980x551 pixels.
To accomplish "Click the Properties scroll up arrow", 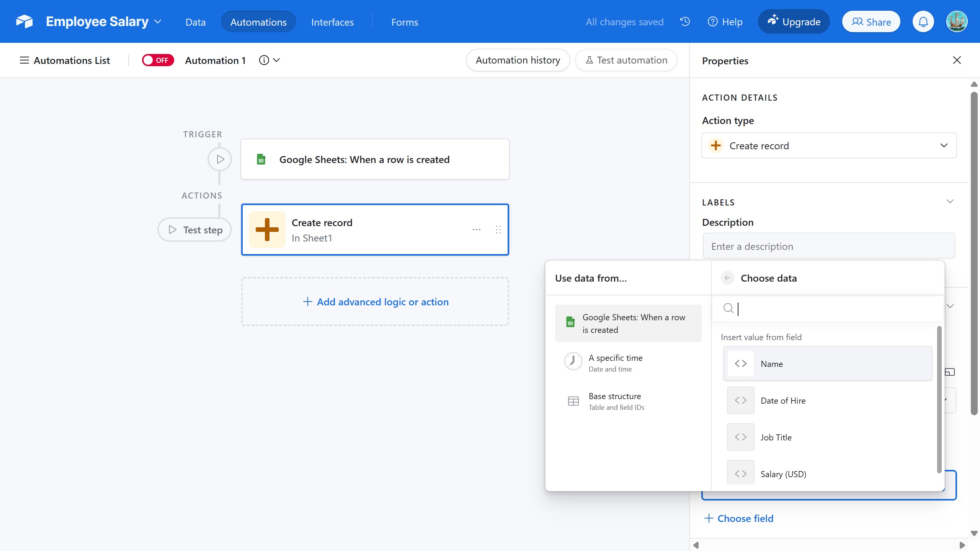I will pyautogui.click(x=974, y=84).
